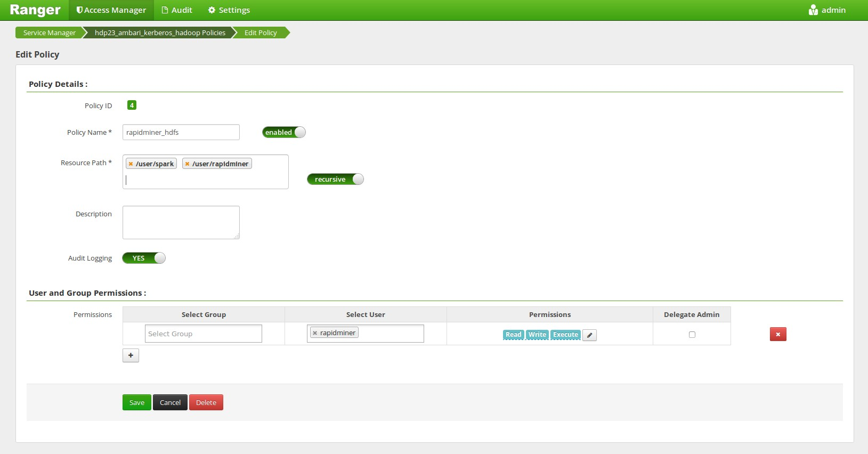Save the policy
The image size is (868, 454).
(x=136, y=402)
